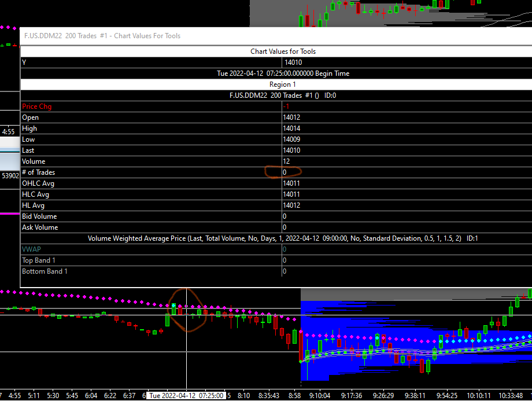Click the Chart Values For Tools title bar
The width and height of the screenshot is (532, 401).
pos(276,36)
